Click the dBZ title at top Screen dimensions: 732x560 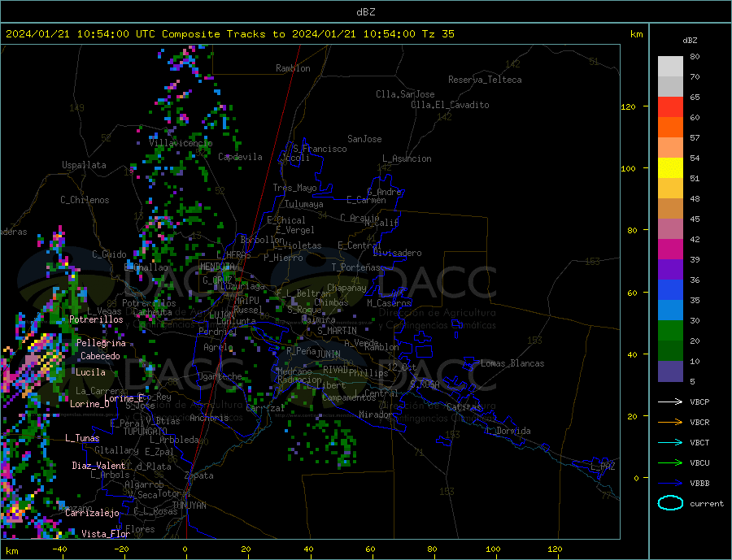365,12
